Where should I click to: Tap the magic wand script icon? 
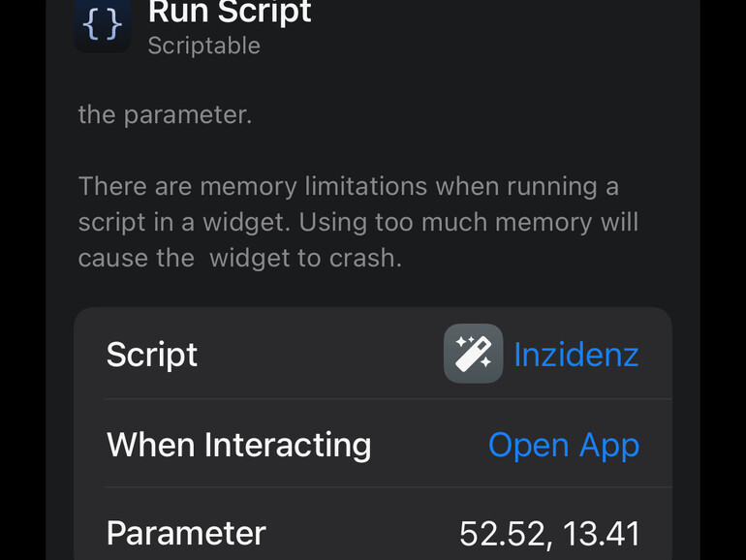(473, 354)
